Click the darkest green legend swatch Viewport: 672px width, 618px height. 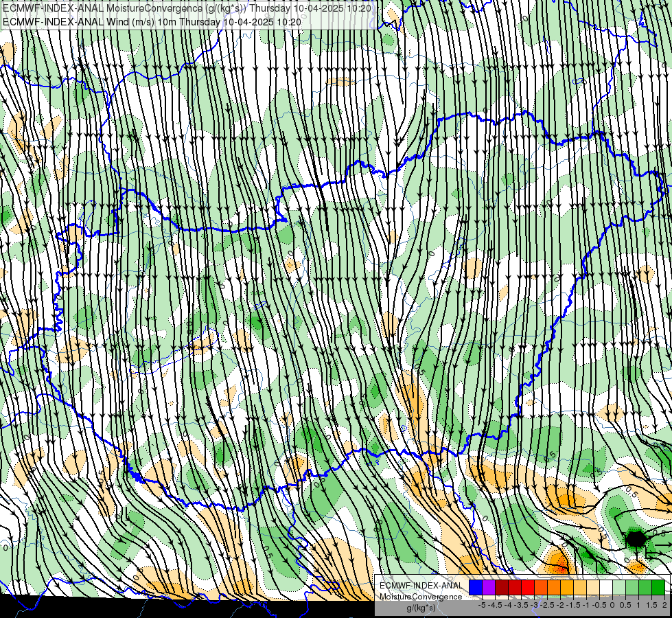pyautogui.click(x=658, y=587)
